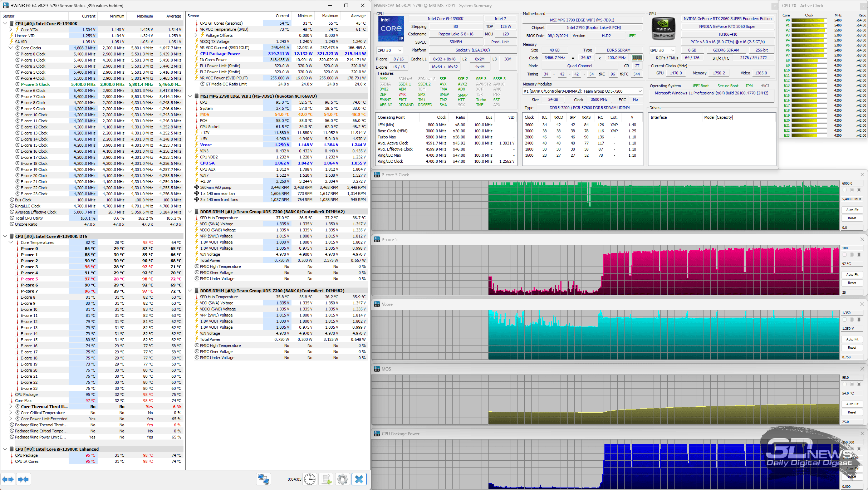The width and height of the screenshot is (868, 490).
Task: Click Reset in the MOS graph
Action: tap(852, 412)
